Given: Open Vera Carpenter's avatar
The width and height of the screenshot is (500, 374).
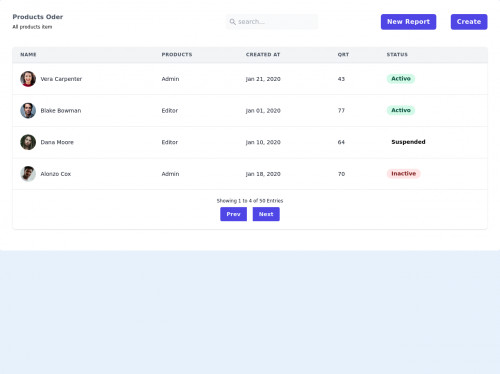Looking at the screenshot, I should pos(28,79).
